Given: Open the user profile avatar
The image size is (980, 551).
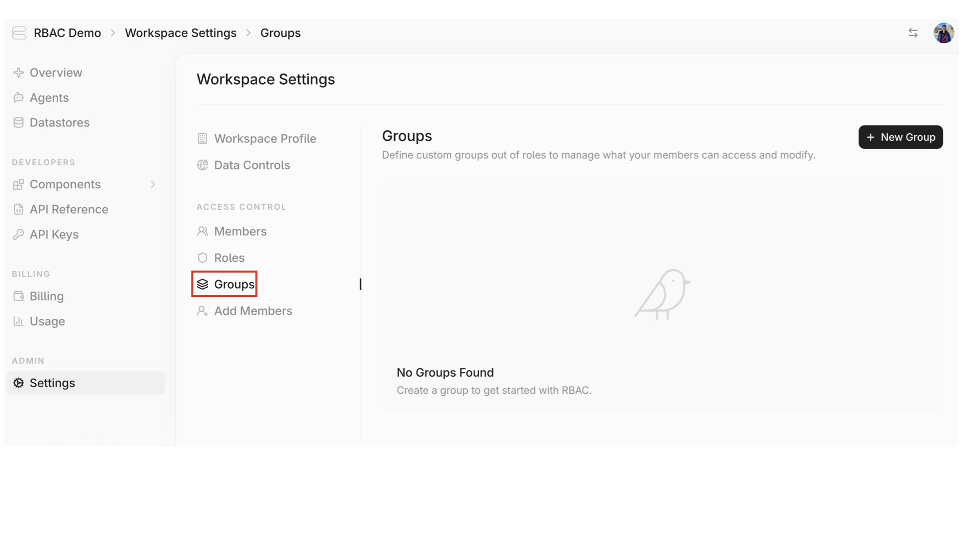Looking at the screenshot, I should [943, 33].
